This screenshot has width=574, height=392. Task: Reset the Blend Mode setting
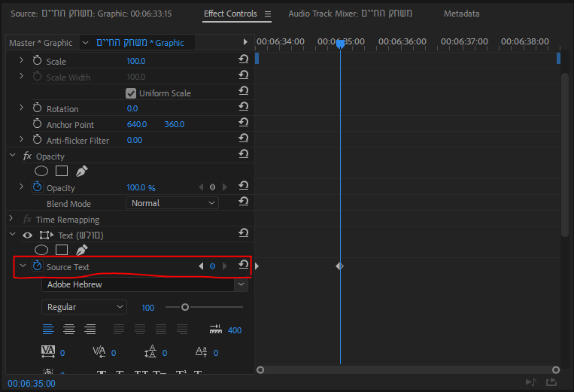pos(244,201)
